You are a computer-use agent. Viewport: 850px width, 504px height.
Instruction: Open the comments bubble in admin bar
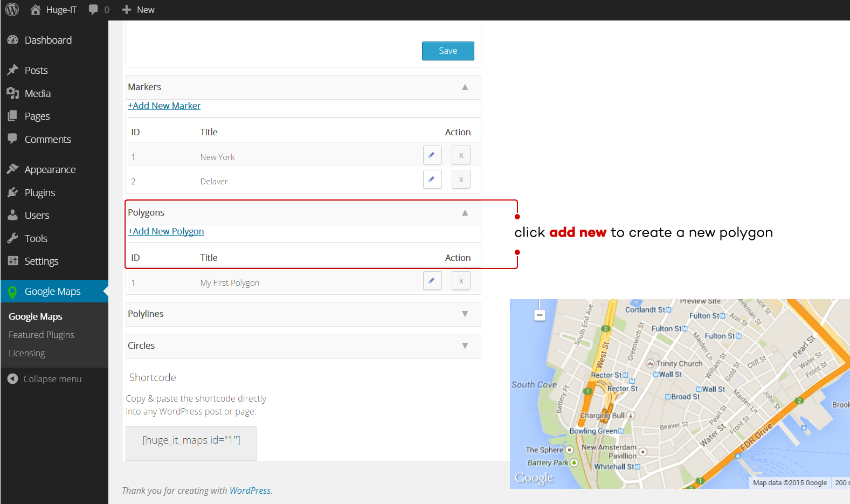click(x=99, y=10)
